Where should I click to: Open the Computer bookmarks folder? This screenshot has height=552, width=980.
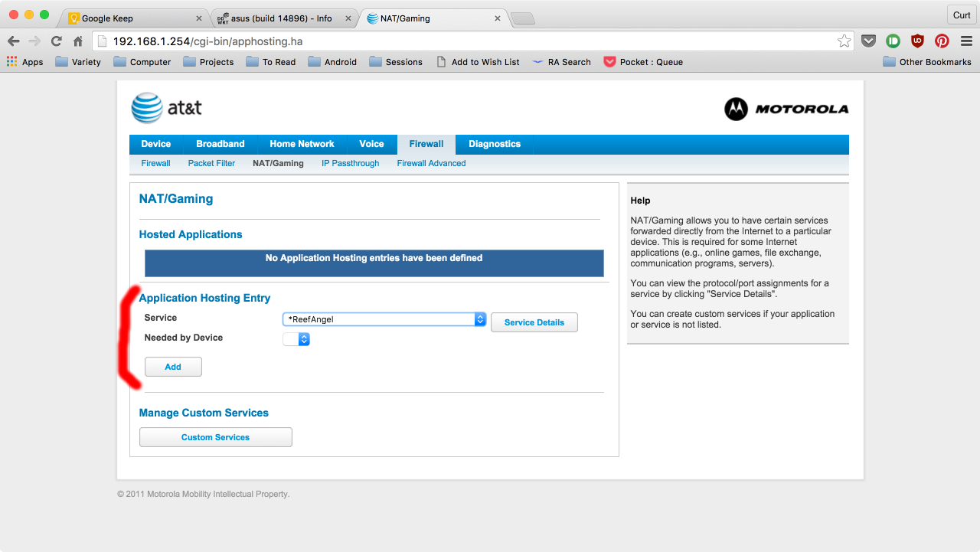(x=142, y=62)
